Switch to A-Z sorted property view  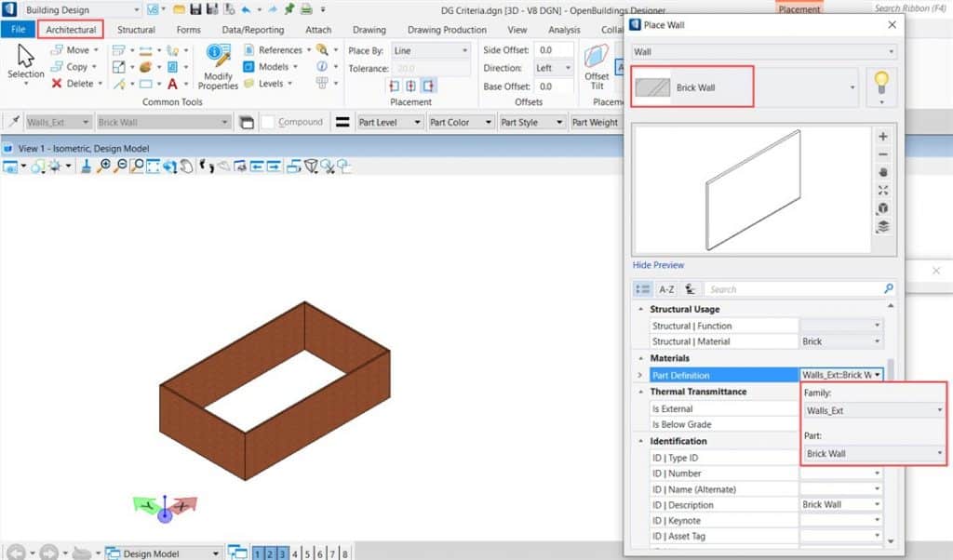point(666,289)
